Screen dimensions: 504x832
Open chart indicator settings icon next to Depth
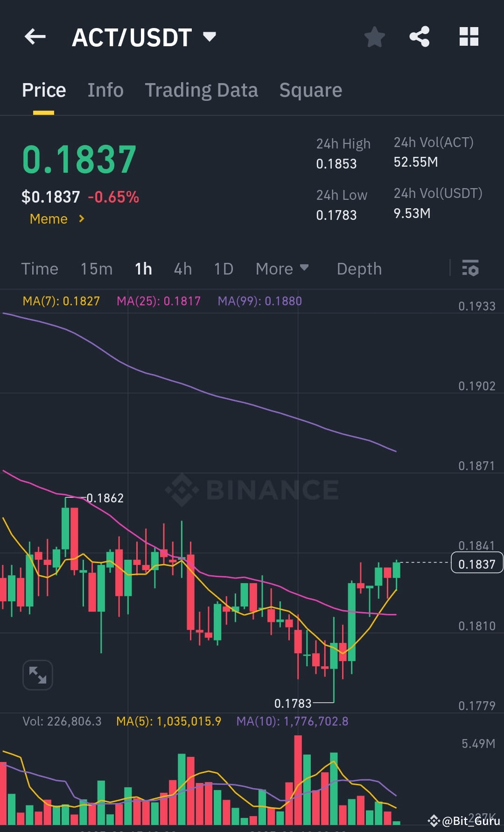click(471, 268)
